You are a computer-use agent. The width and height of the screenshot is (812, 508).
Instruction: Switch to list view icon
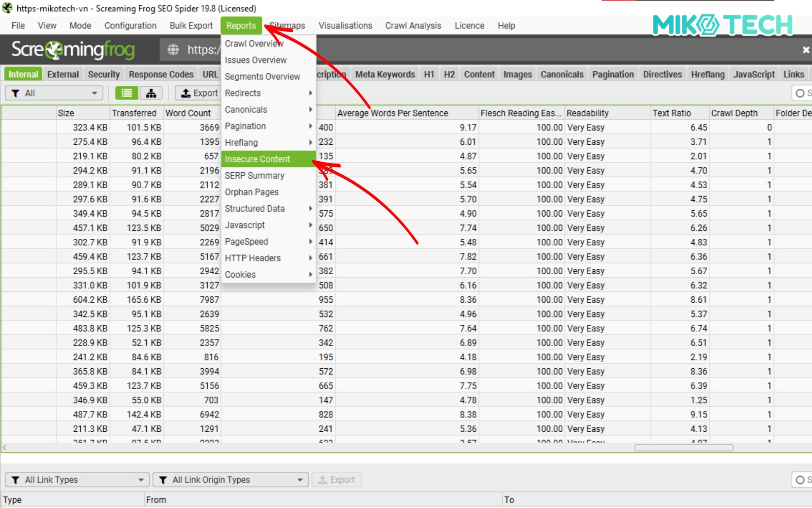[126, 93]
